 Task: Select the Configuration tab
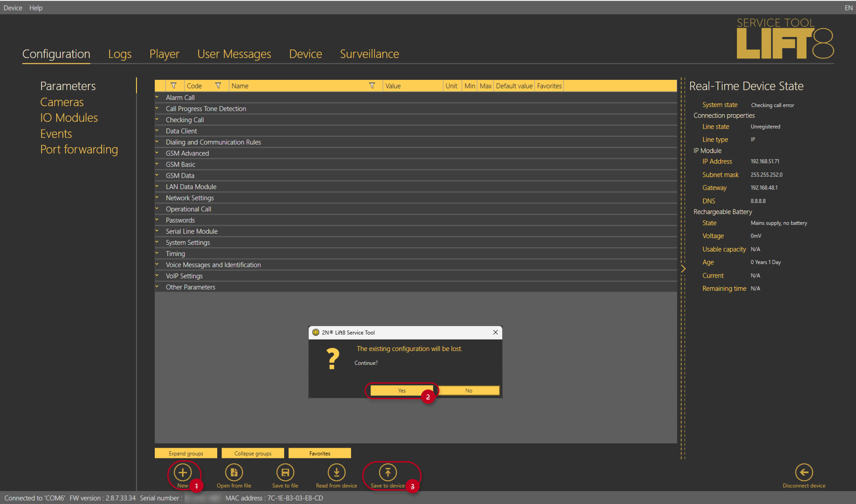coord(56,54)
